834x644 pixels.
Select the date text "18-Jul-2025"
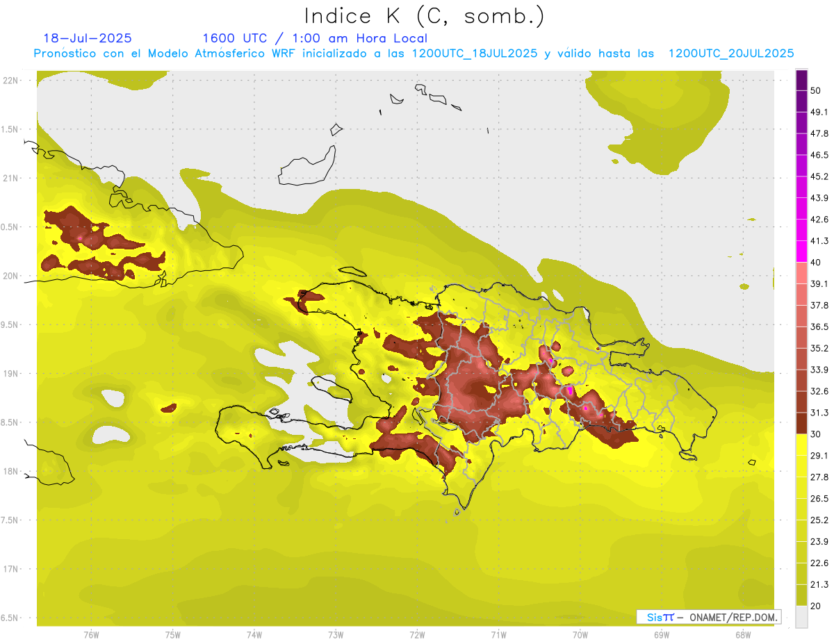88,38
